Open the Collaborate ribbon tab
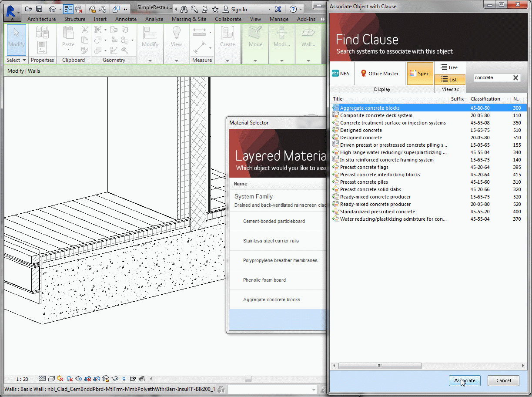532x397 pixels. click(228, 19)
